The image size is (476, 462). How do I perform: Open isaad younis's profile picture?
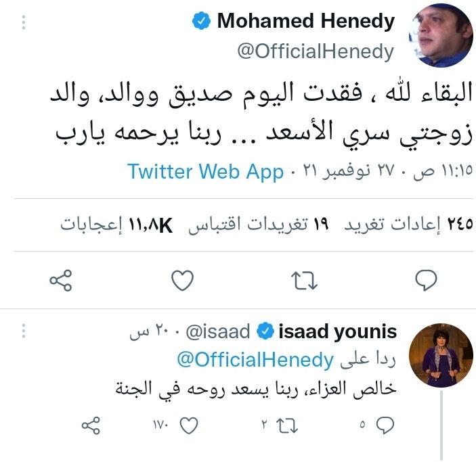[x=441, y=356]
